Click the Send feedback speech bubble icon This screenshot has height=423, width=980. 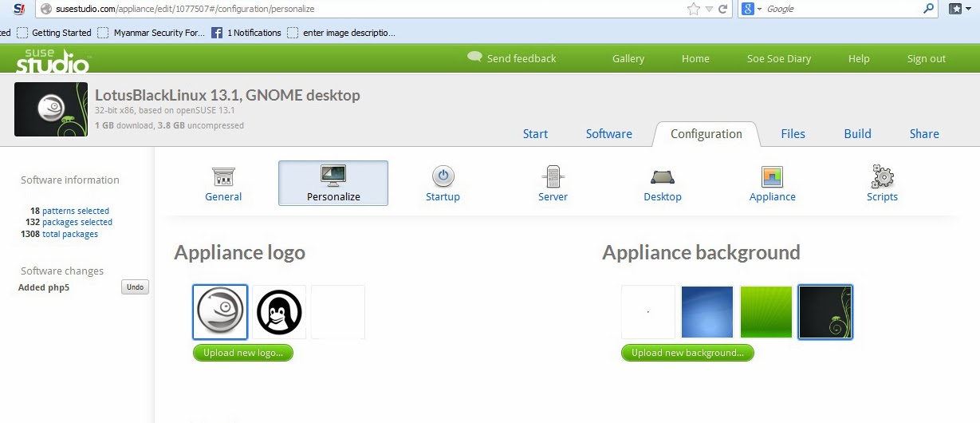point(474,57)
